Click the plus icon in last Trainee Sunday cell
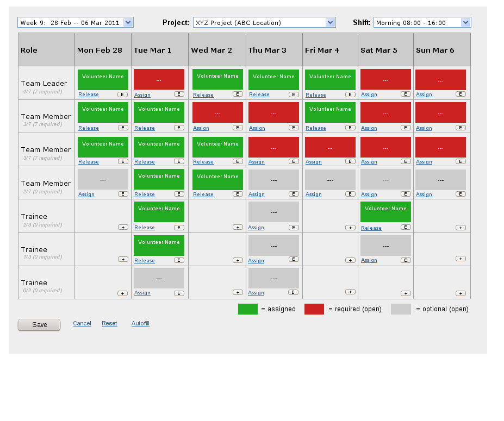The height and width of the screenshot is (421, 504). [x=461, y=293]
